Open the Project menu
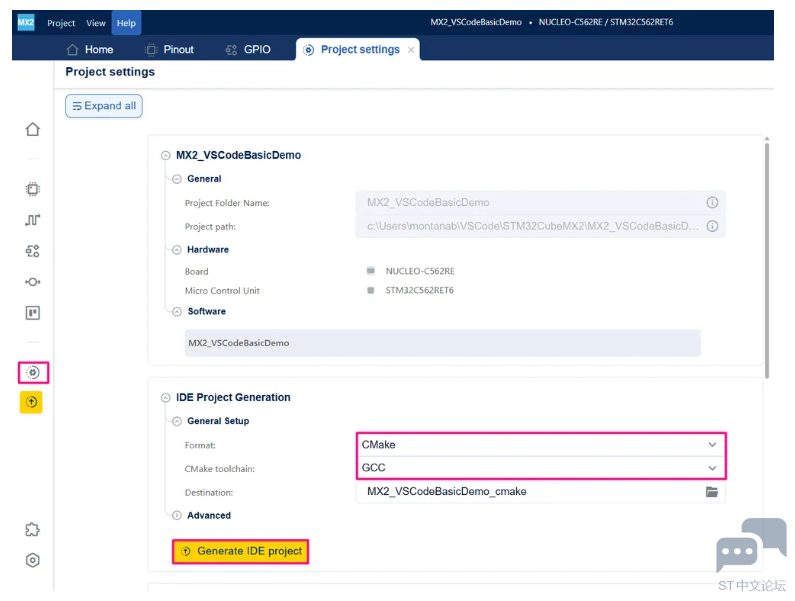 point(61,23)
